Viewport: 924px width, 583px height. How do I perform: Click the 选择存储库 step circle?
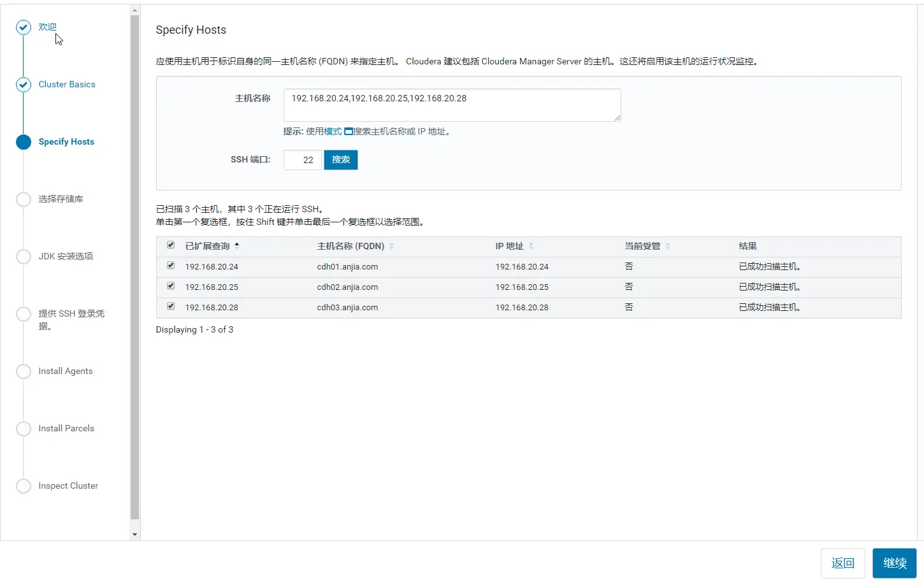[x=24, y=199]
